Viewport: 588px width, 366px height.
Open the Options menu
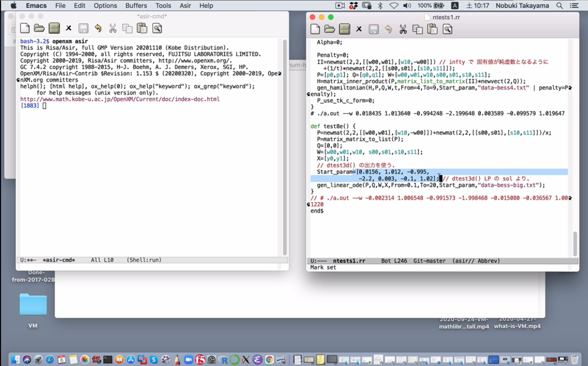click(105, 5)
